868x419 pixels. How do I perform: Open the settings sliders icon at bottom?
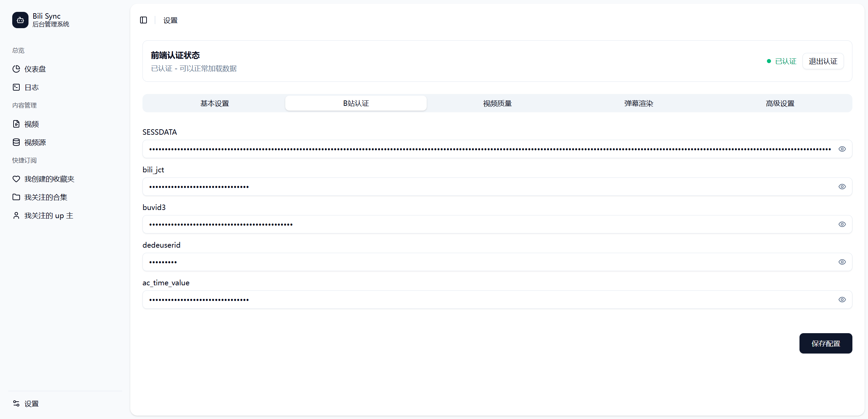pos(16,403)
